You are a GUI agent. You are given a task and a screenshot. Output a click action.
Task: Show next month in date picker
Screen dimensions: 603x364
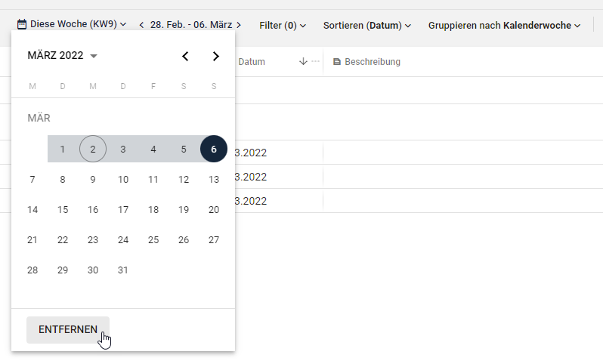(x=216, y=56)
